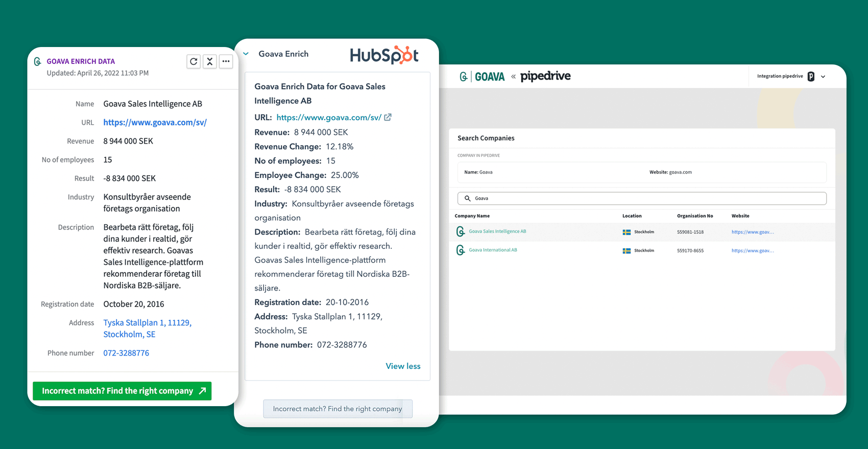Click phone number 072-3288776 link in left card

[x=126, y=353]
